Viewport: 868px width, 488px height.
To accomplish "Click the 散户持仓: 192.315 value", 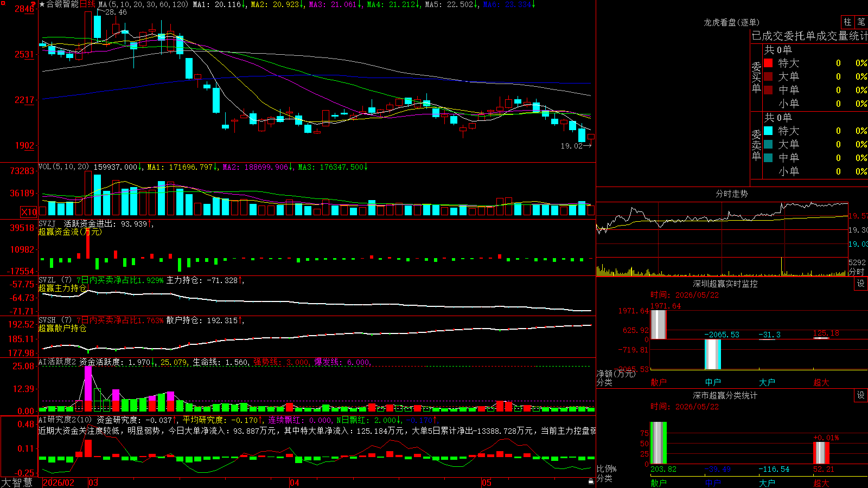I will point(202,320).
